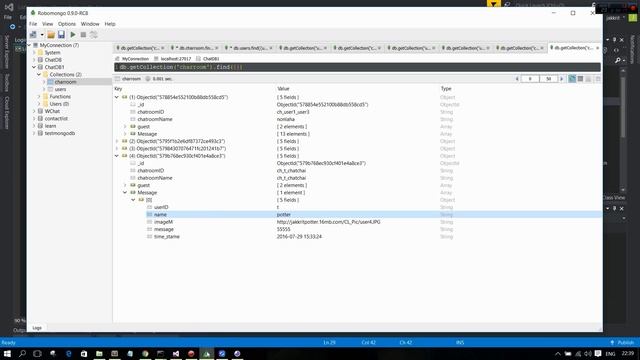The image size is (640, 360).
Task: Click the Logs button at bottom
Action: point(37,328)
